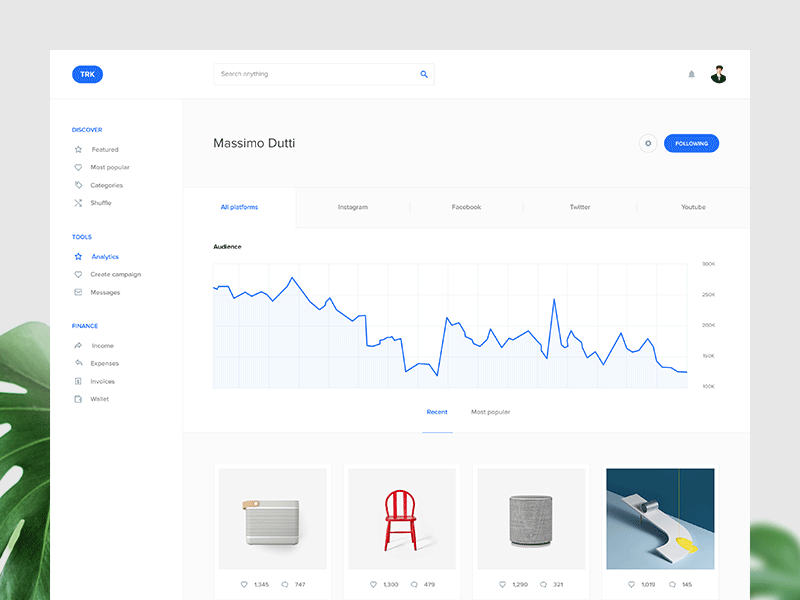800x600 pixels.
Task: Open the Youtube platform tab
Action: 693,207
